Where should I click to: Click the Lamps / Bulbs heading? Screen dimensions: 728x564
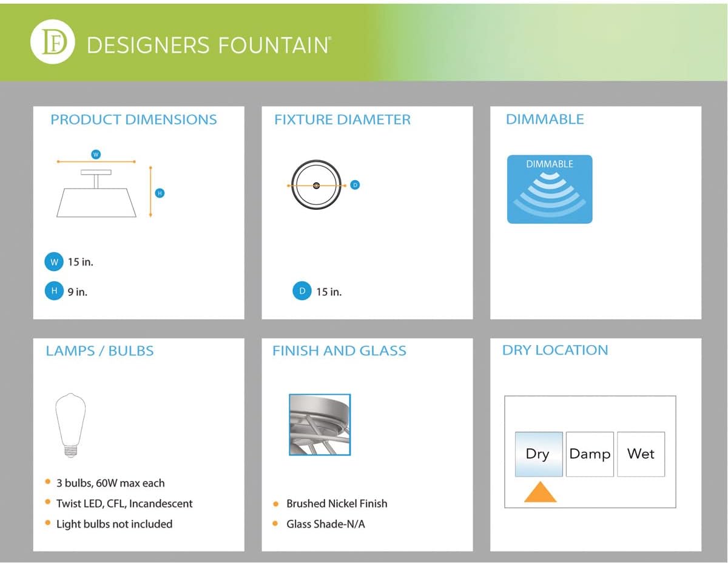(100, 351)
